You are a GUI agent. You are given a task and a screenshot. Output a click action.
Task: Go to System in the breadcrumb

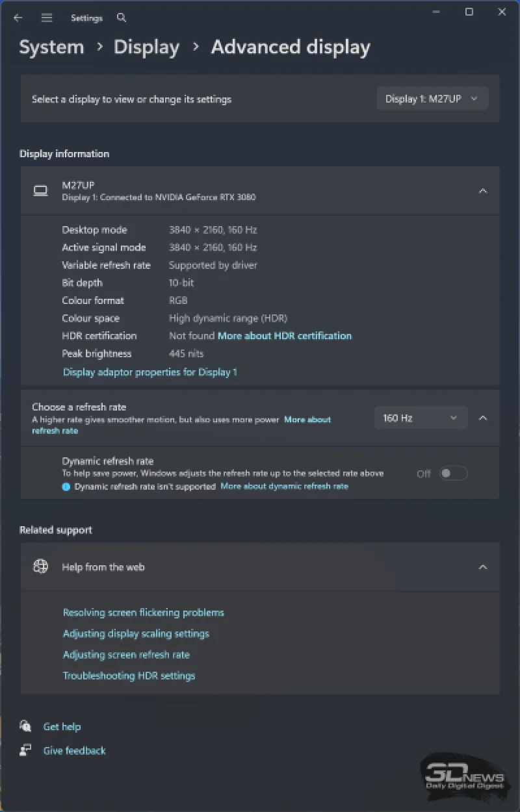click(x=51, y=47)
